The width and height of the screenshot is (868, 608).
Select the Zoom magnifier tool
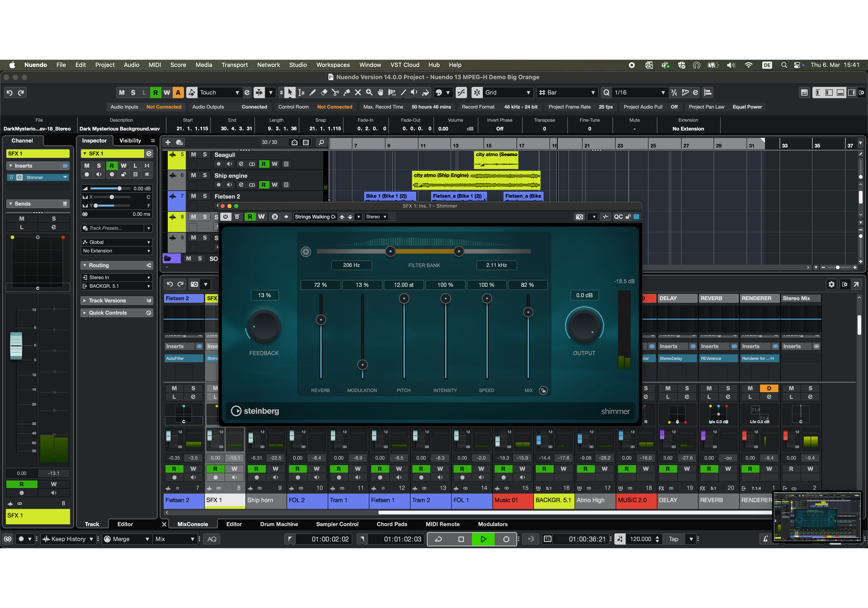(369, 92)
